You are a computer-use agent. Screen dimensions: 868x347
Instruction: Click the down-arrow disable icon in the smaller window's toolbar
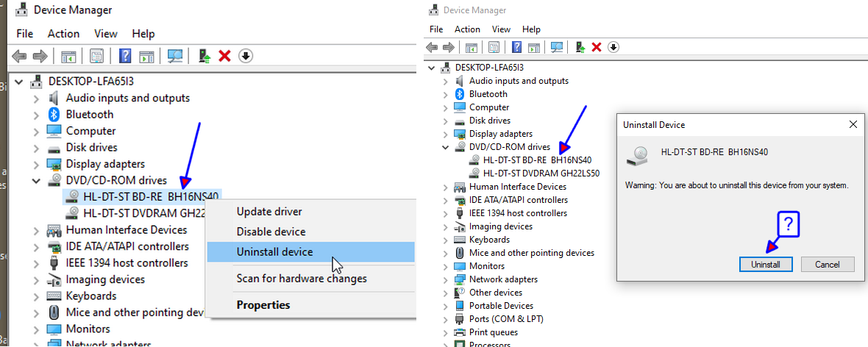[613, 47]
